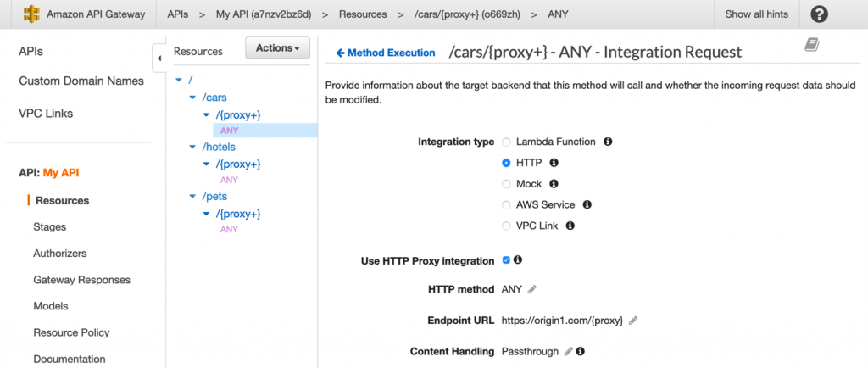The height and width of the screenshot is (368, 868).
Task: Select ANY method under /pets/{proxy+}
Action: pos(229,229)
